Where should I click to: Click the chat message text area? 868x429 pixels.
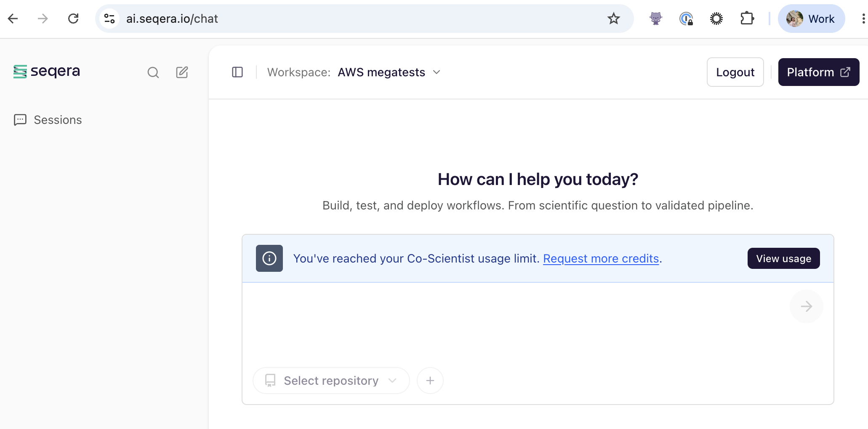coord(515,322)
